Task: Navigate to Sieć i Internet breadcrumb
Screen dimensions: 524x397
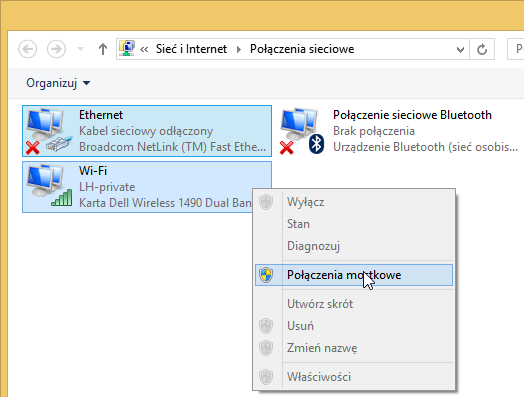Action: pyautogui.click(x=191, y=49)
